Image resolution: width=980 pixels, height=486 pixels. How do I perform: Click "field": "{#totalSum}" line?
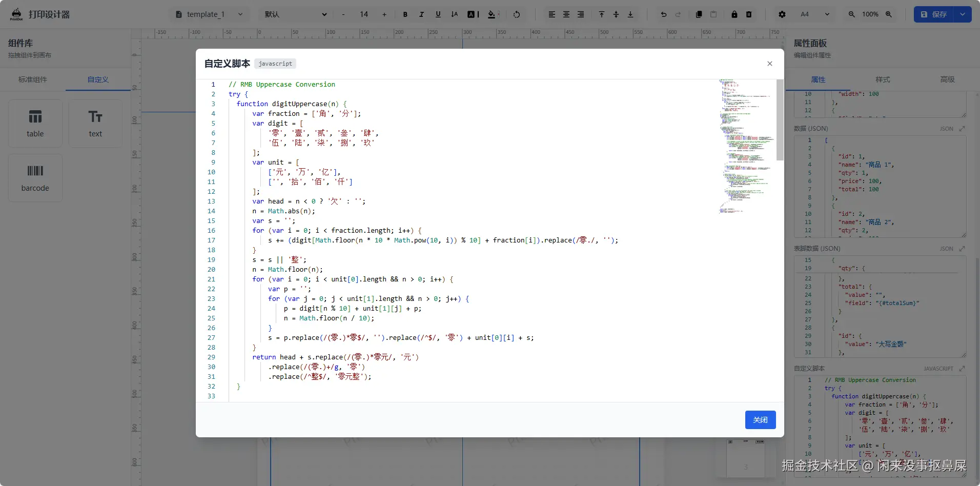(882, 303)
